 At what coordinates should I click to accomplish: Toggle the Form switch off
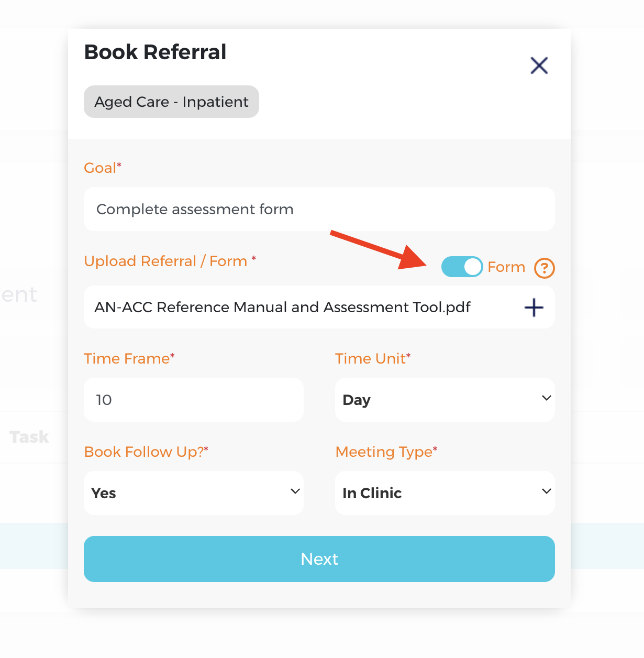click(x=462, y=267)
